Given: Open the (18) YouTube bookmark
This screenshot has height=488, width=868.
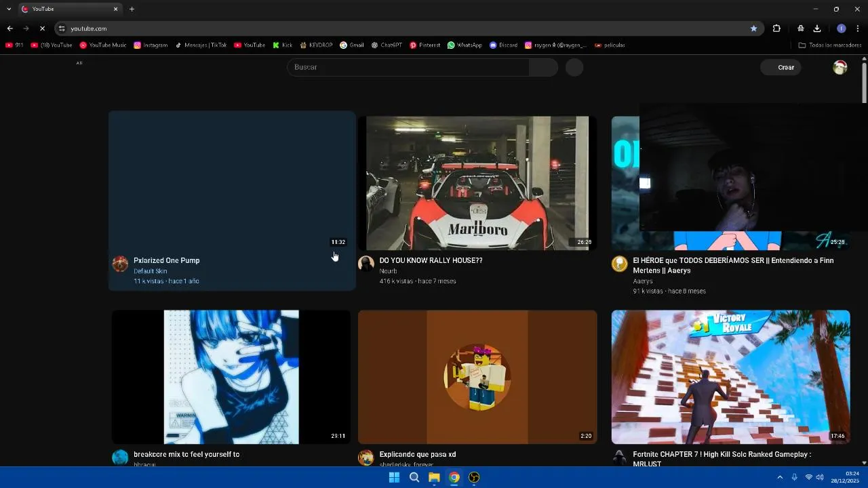Looking at the screenshot, I should point(52,45).
